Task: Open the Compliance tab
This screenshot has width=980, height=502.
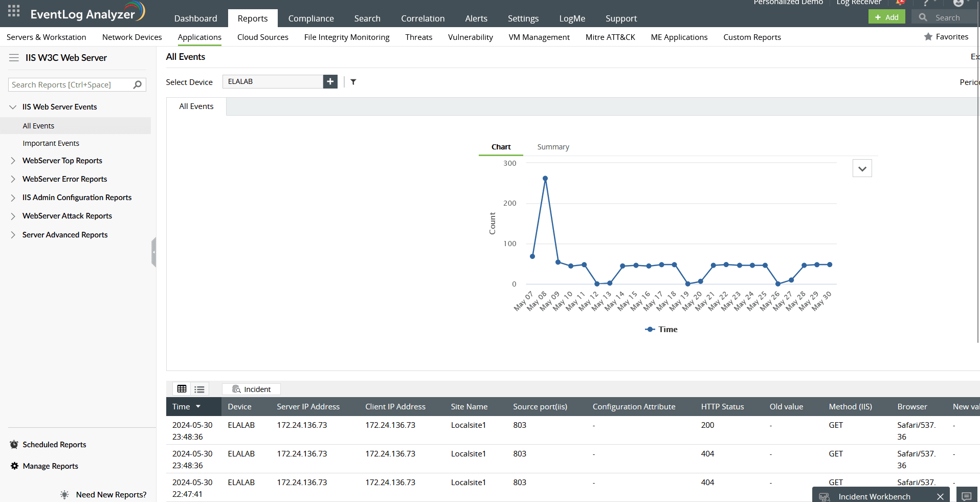Action: pyautogui.click(x=311, y=18)
